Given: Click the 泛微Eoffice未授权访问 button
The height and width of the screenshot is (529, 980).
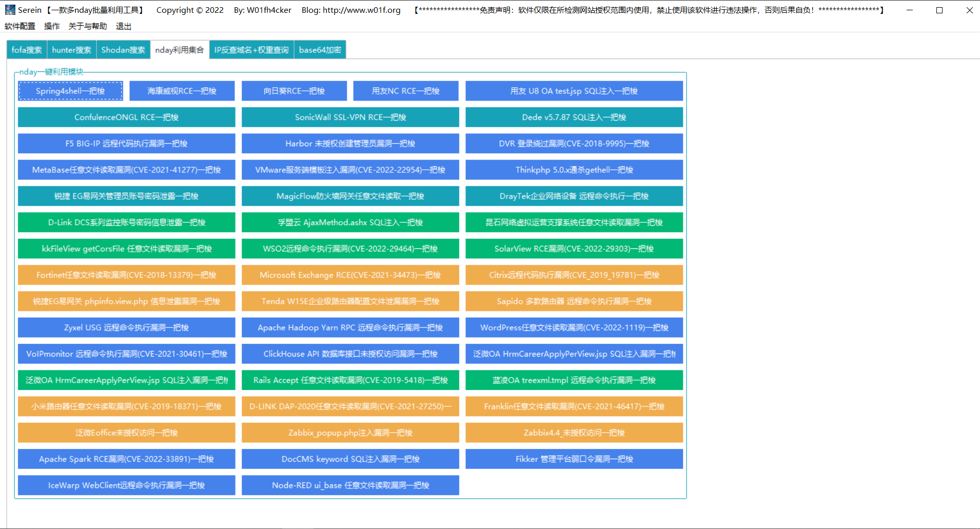Looking at the screenshot, I should pyautogui.click(x=127, y=433).
